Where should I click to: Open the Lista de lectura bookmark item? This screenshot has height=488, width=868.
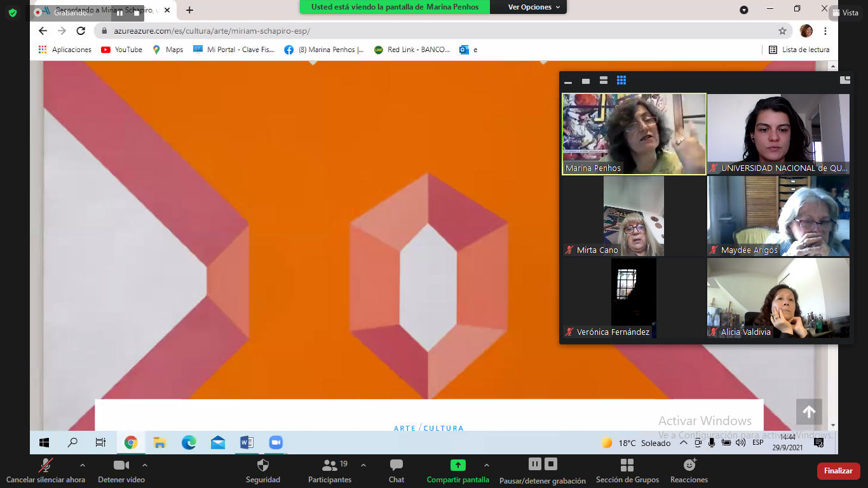point(799,50)
